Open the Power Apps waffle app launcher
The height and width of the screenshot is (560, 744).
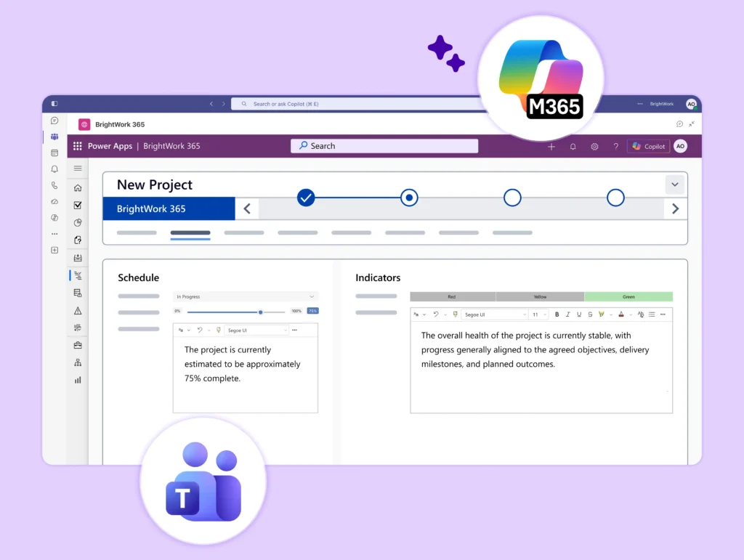[77, 146]
